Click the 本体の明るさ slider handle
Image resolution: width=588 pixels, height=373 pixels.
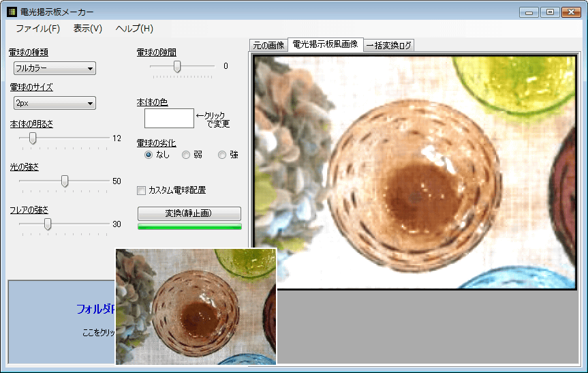33,138
